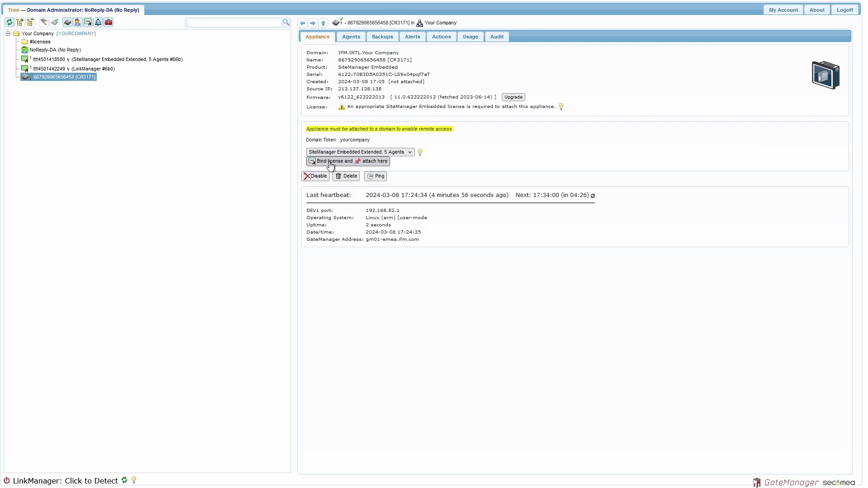Toggle the user accounts filter icon
Viewport: 868px width, 488px height.
click(77, 22)
